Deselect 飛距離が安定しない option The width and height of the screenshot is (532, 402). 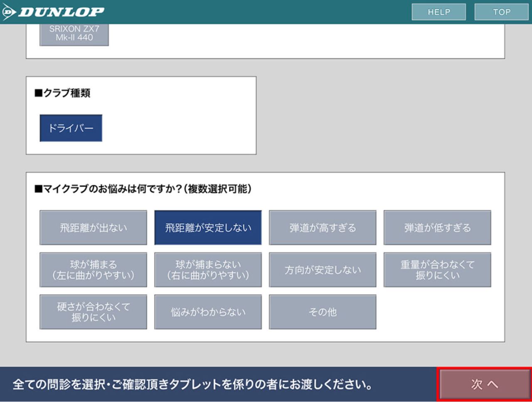point(208,228)
